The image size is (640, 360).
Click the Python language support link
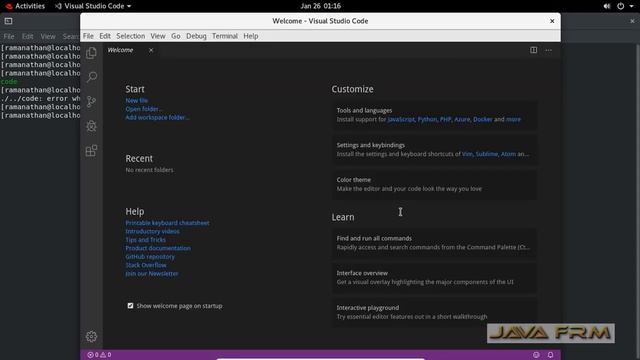pos(427,120)
